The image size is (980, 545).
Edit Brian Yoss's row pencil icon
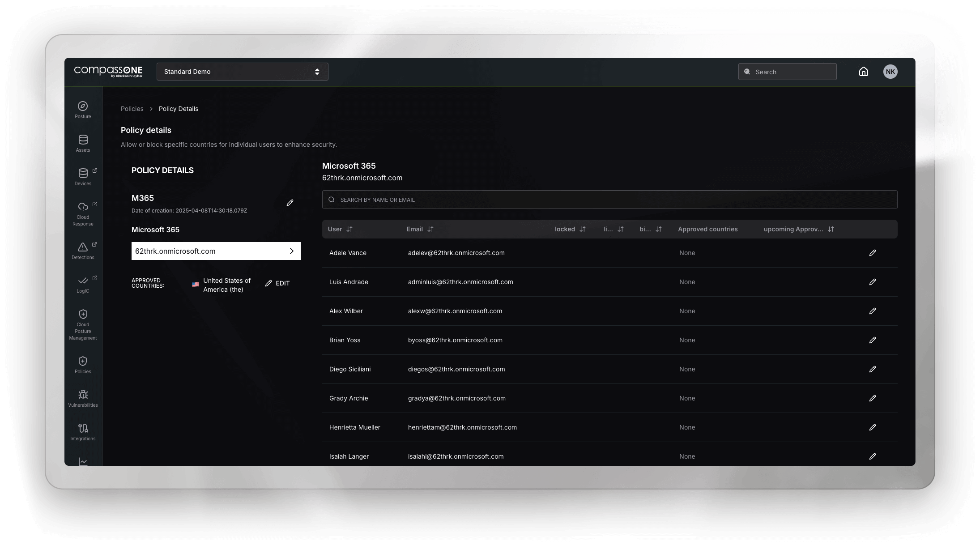[x=873, y=340]
